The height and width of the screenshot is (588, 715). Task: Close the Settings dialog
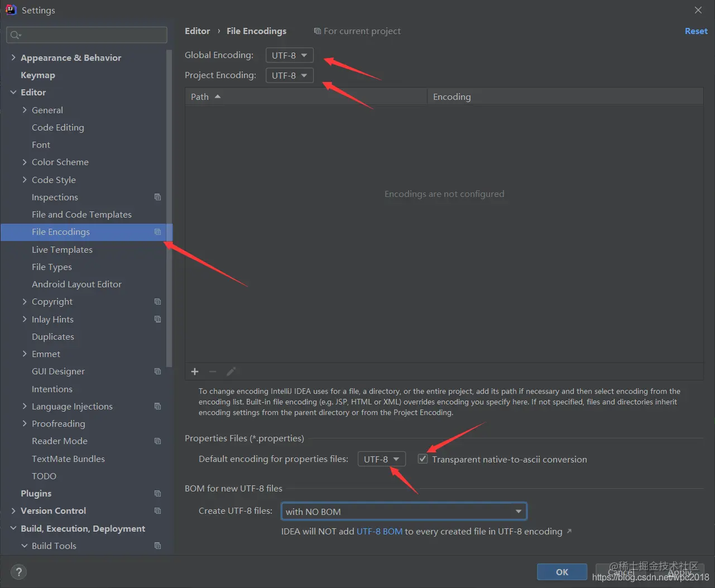[x=698, y=10]
